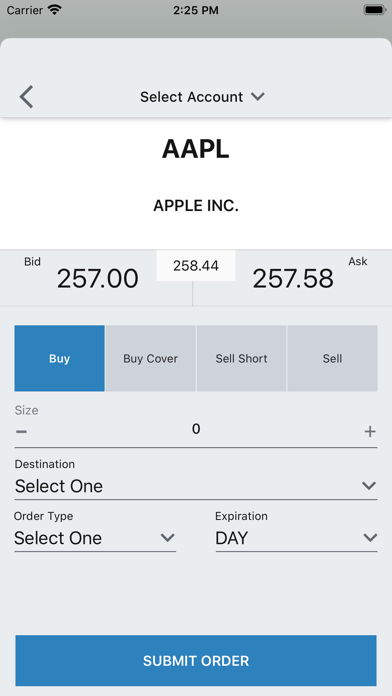Tap the Bid price 257.00
Image resolution: width=392 pixels, height=696 pixels.
click(x=98, y=279)
